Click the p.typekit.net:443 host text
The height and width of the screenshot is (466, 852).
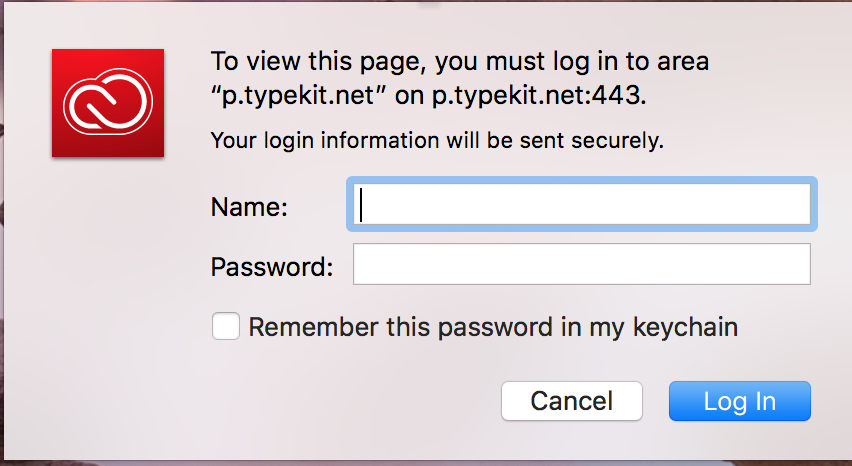539,96
